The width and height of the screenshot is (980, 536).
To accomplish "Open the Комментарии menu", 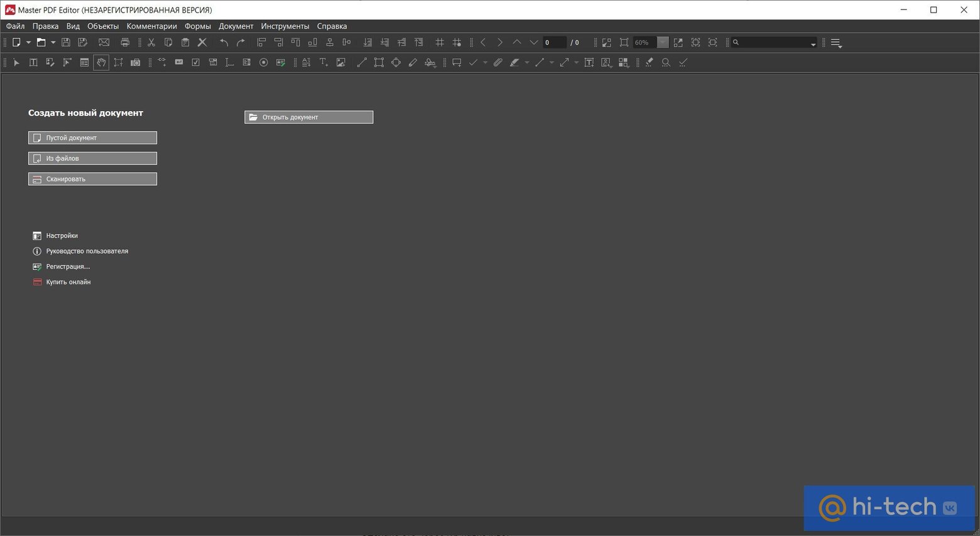I will 151,26.
